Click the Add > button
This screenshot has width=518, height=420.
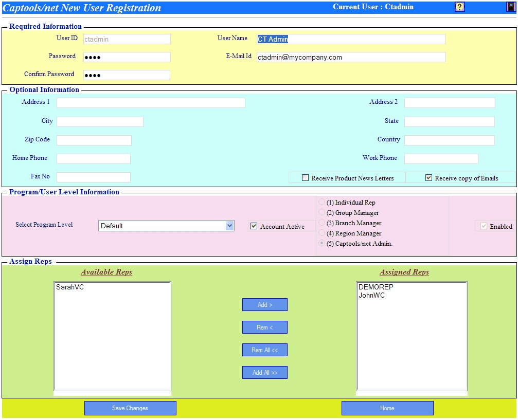point(264,304)
